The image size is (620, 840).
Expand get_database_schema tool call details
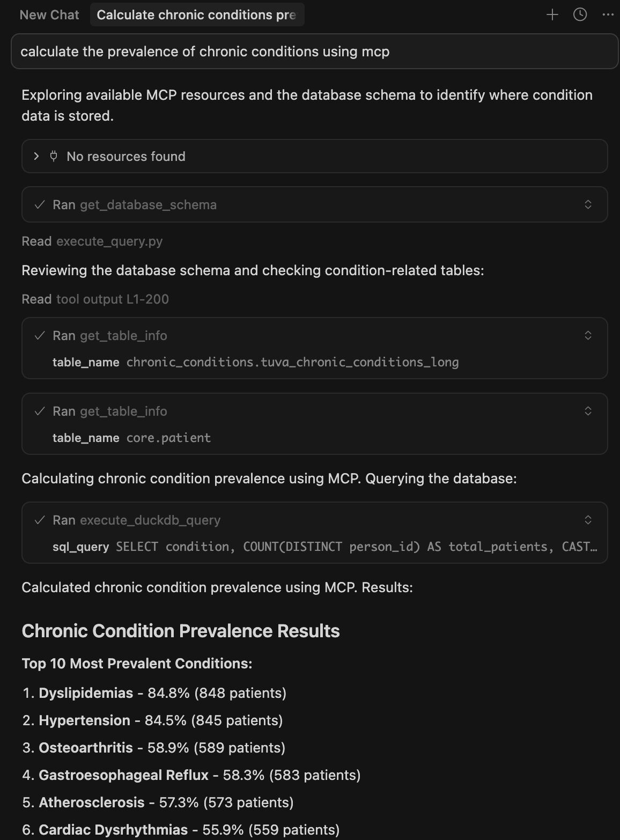pos(588,204)
